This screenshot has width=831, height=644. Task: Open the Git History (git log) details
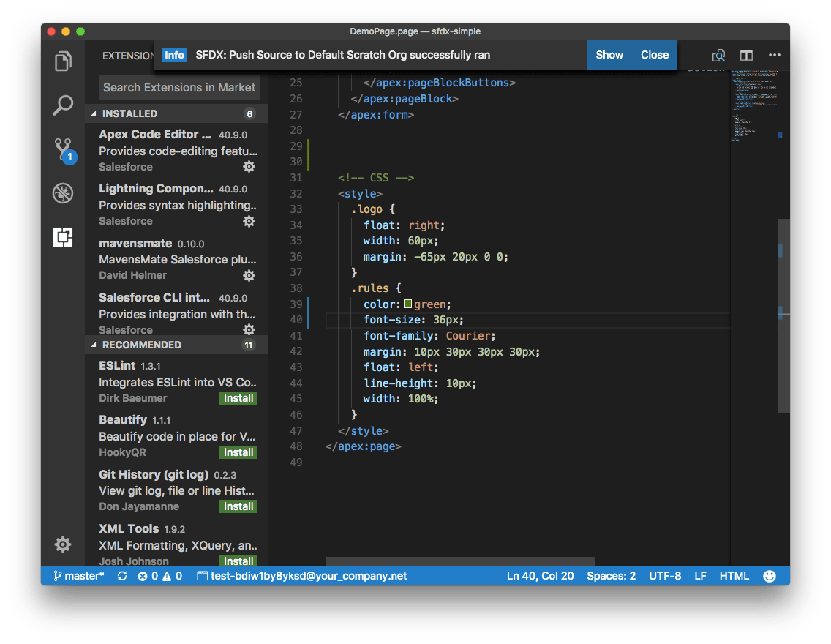[177, 490]
